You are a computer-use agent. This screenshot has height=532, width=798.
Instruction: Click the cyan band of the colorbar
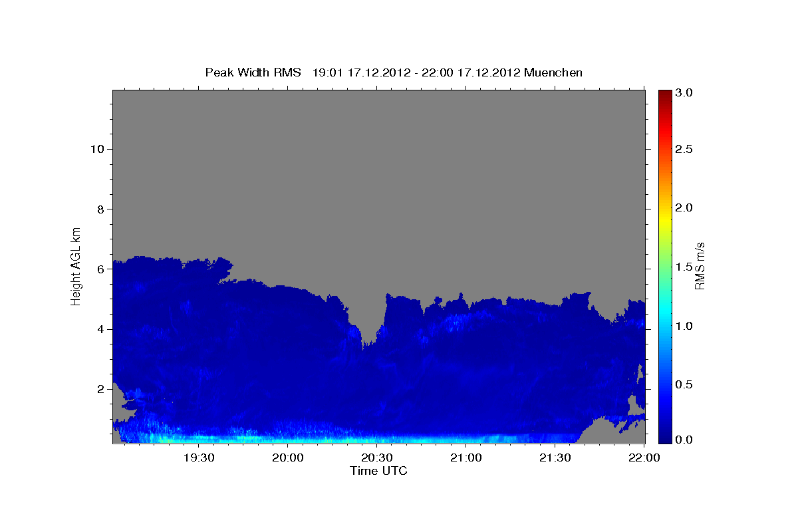[664, 311]
